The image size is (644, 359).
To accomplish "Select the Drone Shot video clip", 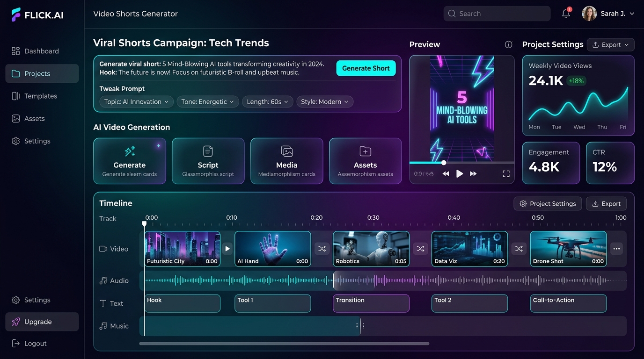I will point(568,249).
